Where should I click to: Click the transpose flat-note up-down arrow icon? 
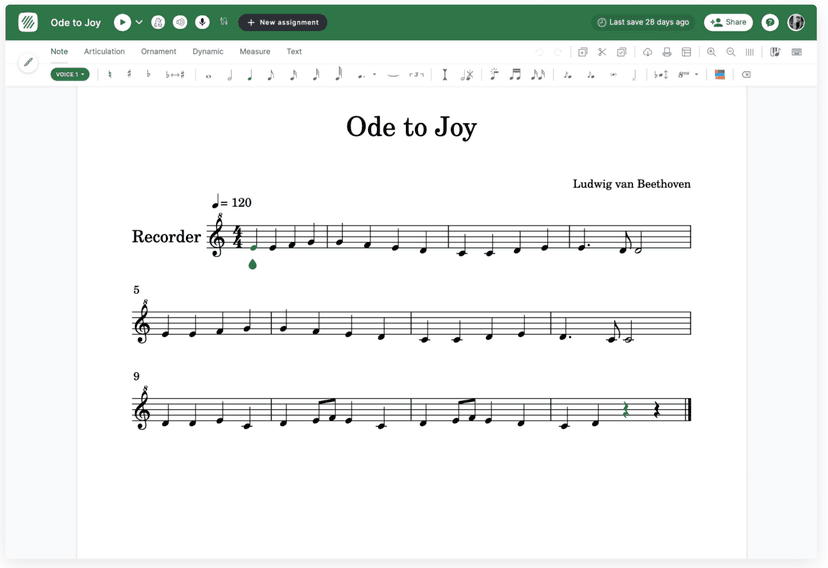tap(661, 75)
